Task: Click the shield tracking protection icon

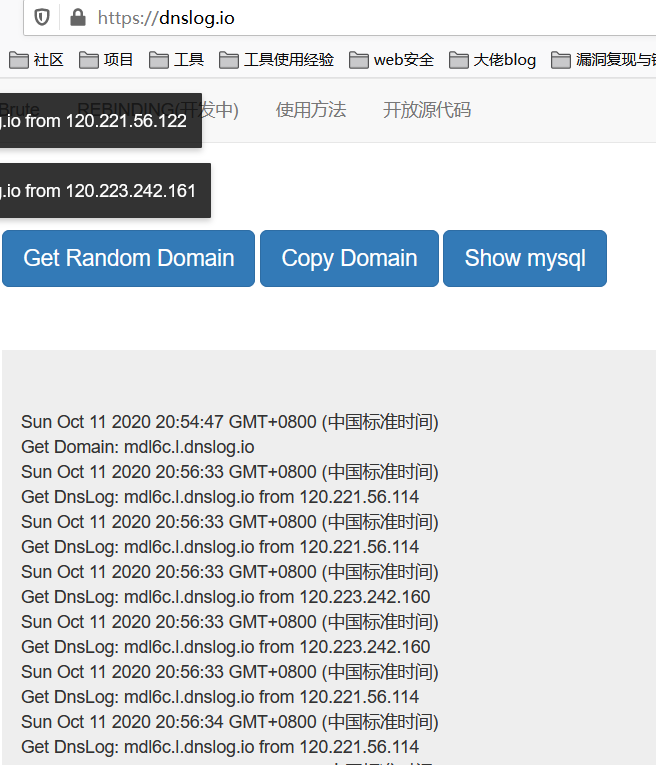Action: click(42, 18)
